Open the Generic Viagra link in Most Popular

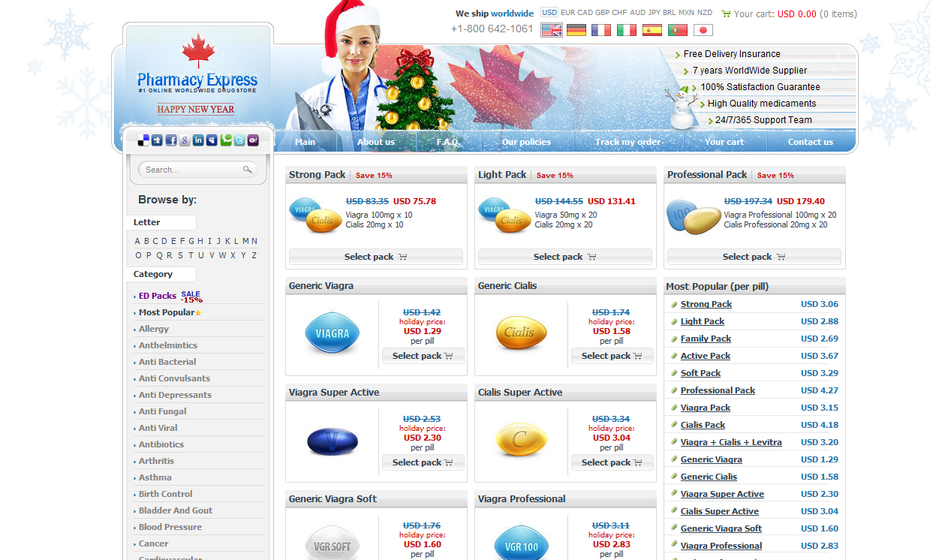pos(711,459)
